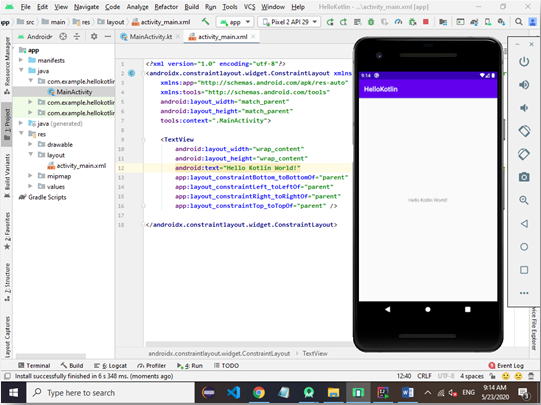The width and height of the screenshot is (541, 405).
Task: Open the TODO tool window
Action: (x=226, y=365)
